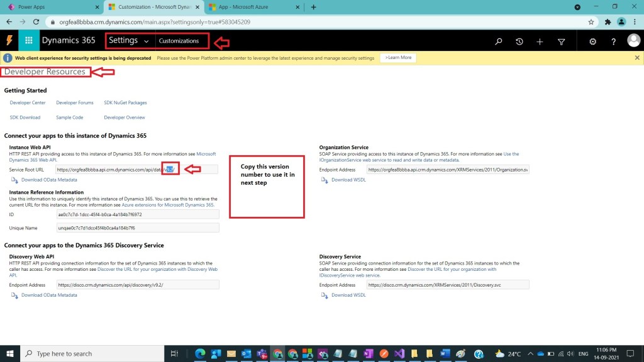Click the Learn More button in banner

tap(398, 58)
